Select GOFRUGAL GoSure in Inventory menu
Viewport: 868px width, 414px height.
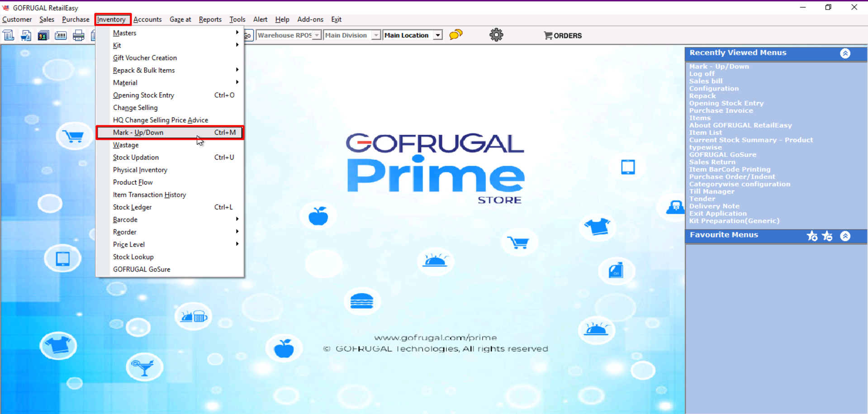tap(170, 269)
